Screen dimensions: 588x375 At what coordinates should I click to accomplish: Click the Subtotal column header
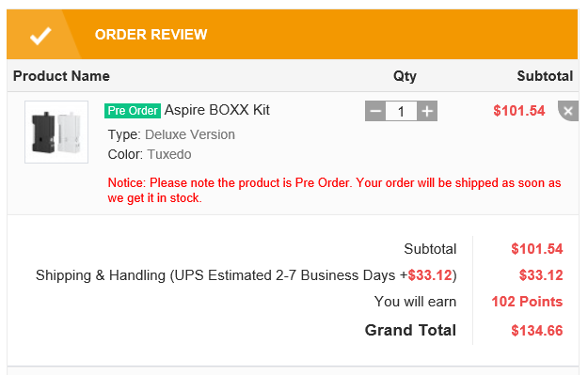[545, 76]
